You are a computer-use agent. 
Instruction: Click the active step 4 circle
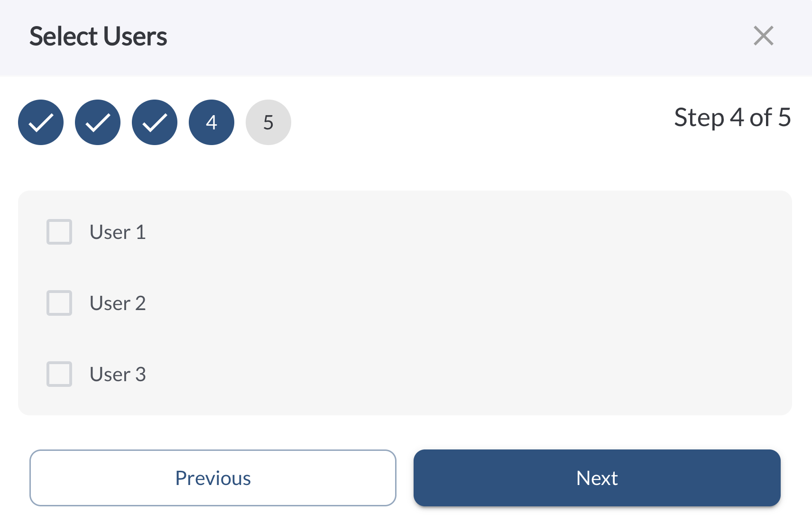[212, 122]
